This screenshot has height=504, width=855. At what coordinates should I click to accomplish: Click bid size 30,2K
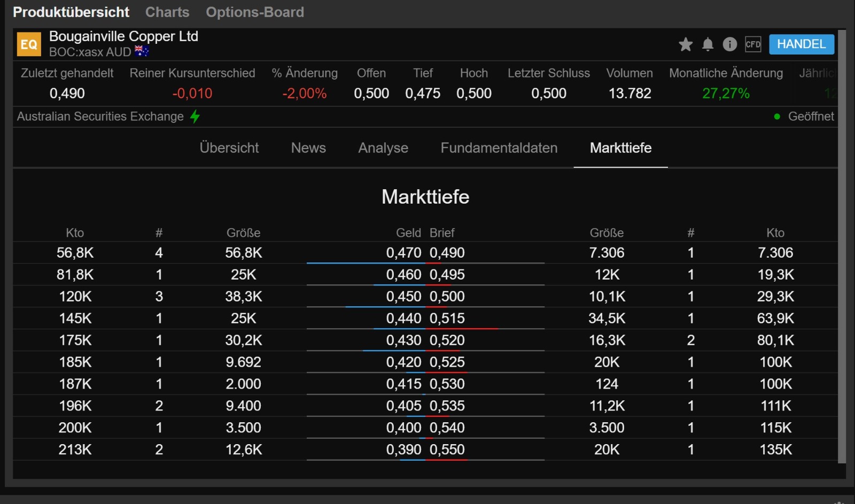click(x=244, y=340)
